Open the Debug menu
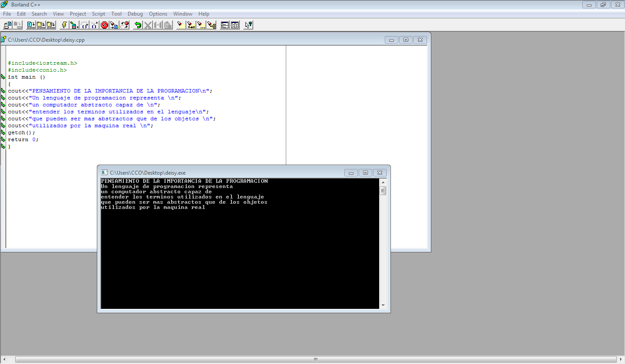The height and width of the screenshot is (364, 625). (135, 13)
